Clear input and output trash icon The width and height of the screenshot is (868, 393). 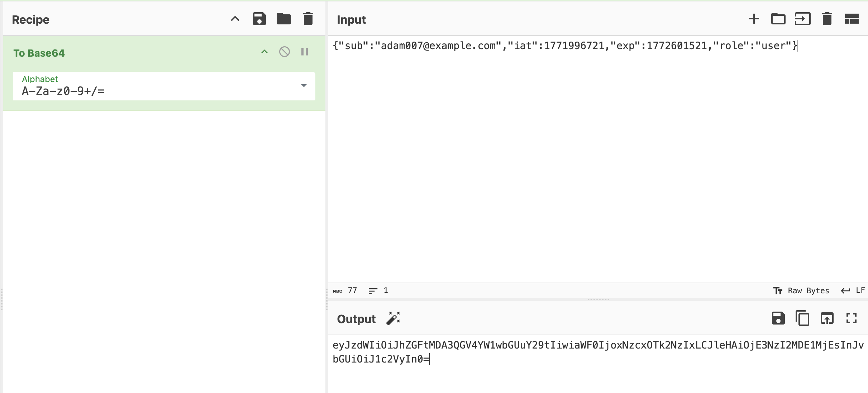coord(827,19)
